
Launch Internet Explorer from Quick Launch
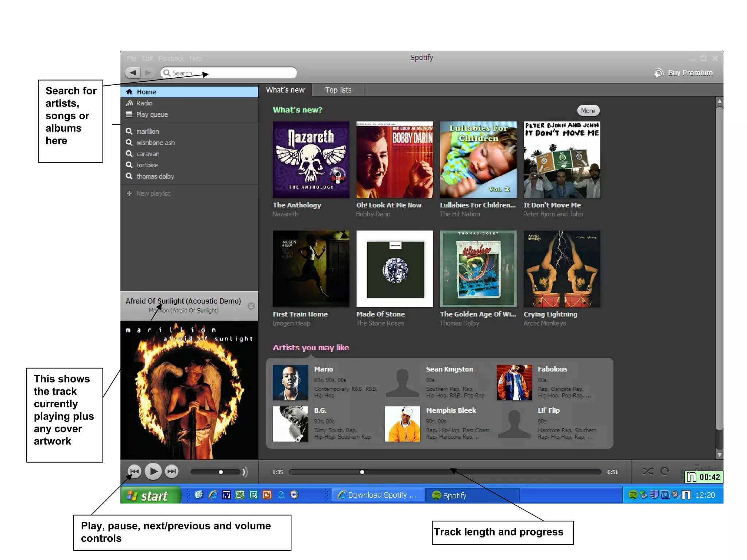pyautogui.click(x=213, y=495)
